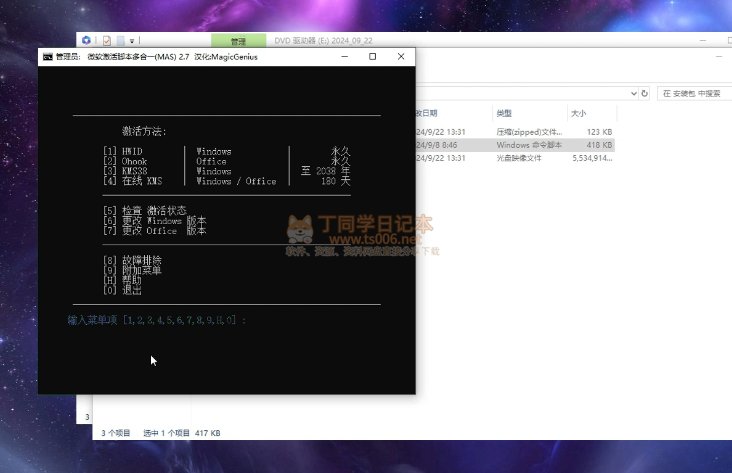The width and height of the screenshot is (732, 473).
Task: Switch to the 管理 ribbon tab in Explorer
Action: [x=239, y=41]
